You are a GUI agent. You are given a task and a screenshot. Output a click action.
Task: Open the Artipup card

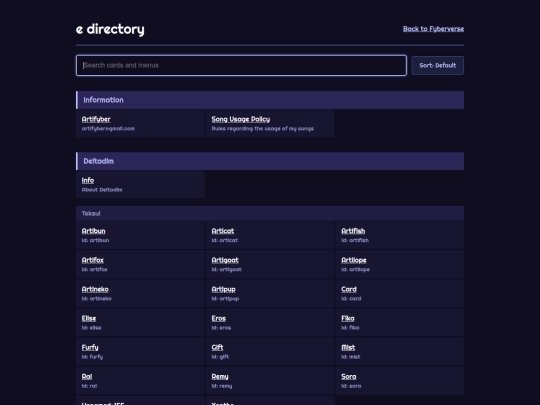tap(224, 289)
